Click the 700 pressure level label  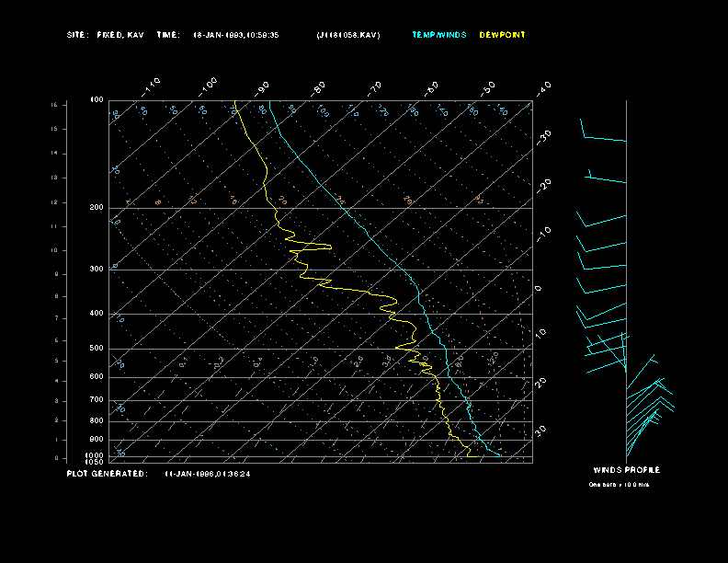pos(97,399)
